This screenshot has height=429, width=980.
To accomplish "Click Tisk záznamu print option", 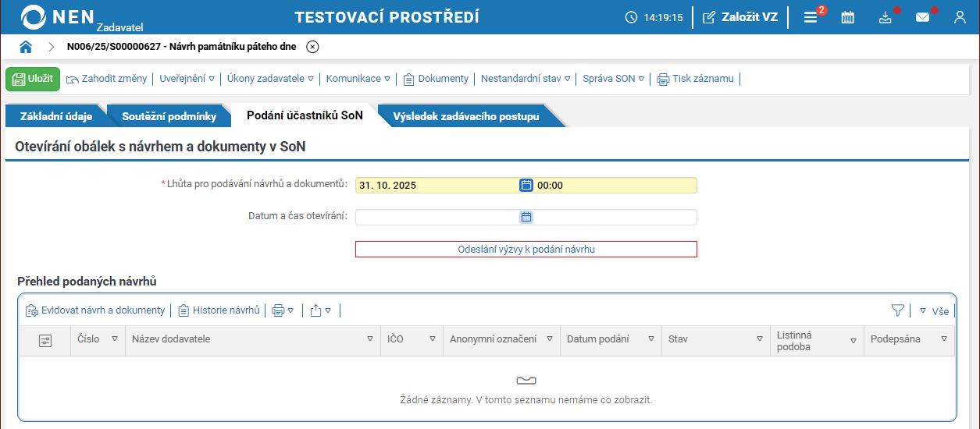I will (695, 79).
